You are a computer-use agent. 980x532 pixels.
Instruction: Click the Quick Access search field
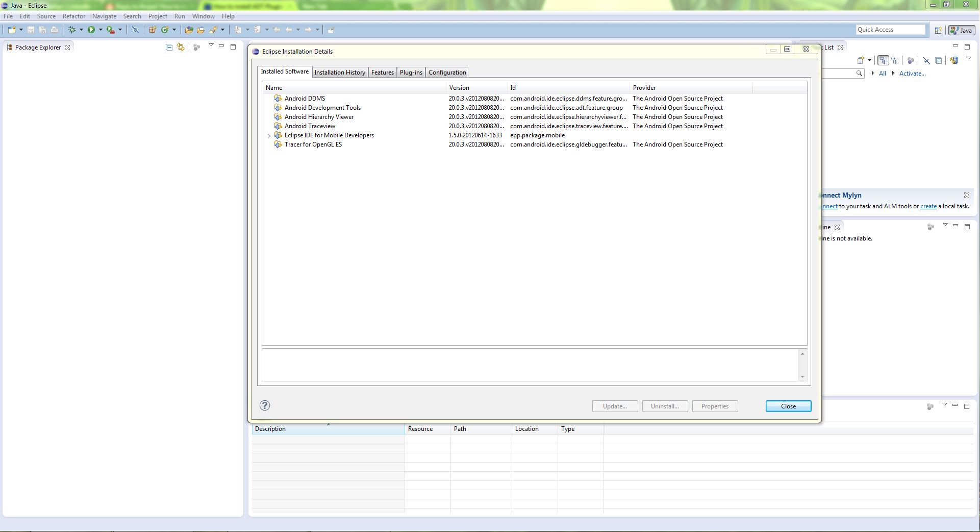890,30
